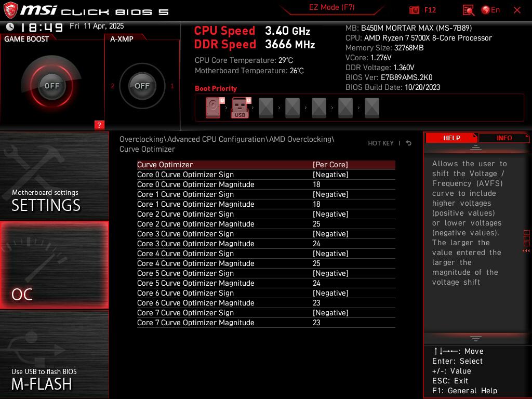Select the sixth empty boot slot

pos(345,108)
